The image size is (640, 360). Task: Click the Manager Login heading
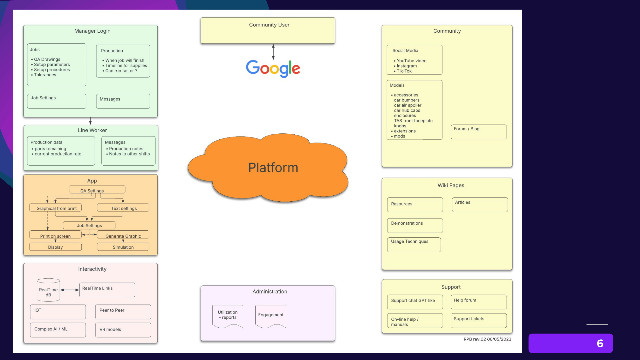pos(92,31)
